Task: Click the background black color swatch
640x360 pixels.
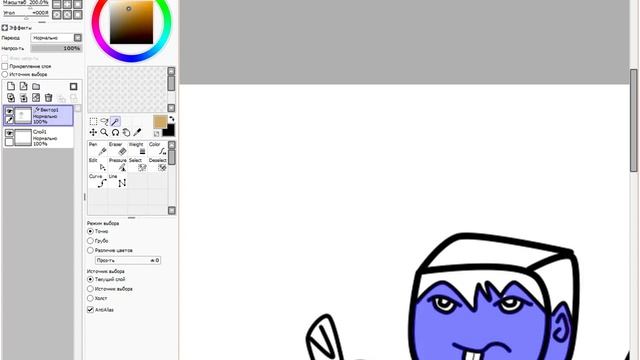Action: click(169, 131)
